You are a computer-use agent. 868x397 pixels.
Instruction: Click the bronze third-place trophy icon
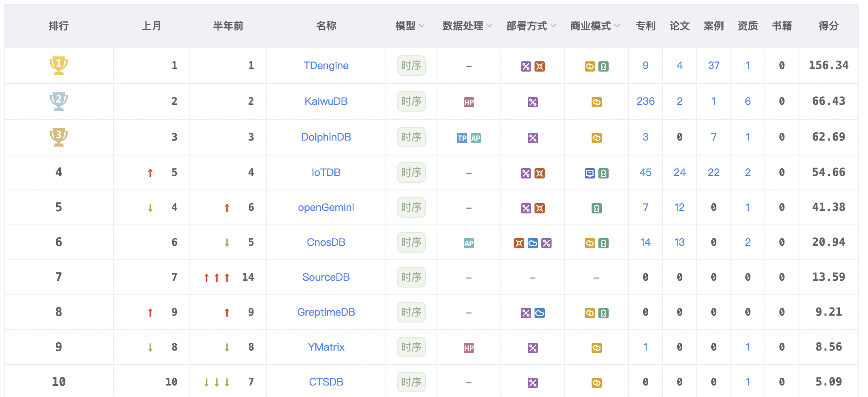pos(59,137)
